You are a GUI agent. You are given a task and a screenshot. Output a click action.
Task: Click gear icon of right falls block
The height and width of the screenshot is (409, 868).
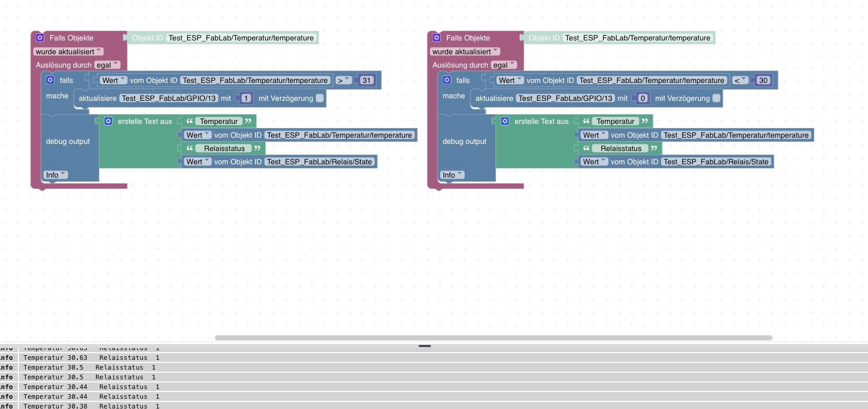pyautogui.click(x=447, y=80)
